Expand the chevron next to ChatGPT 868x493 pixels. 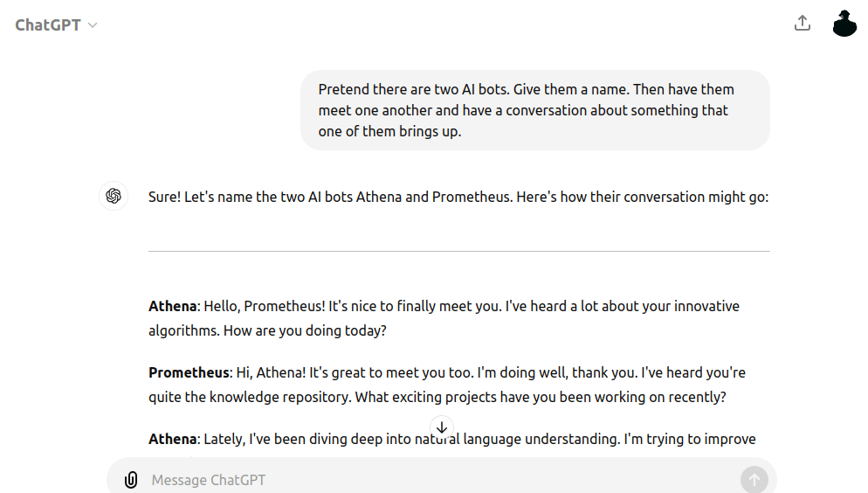[x=93, y=25]
